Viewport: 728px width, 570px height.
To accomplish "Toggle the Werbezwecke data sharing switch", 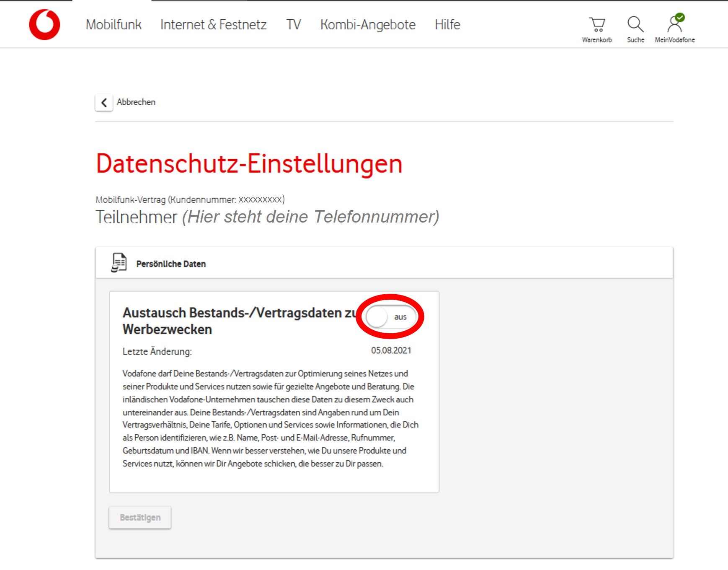I will (x=390, y=317).
